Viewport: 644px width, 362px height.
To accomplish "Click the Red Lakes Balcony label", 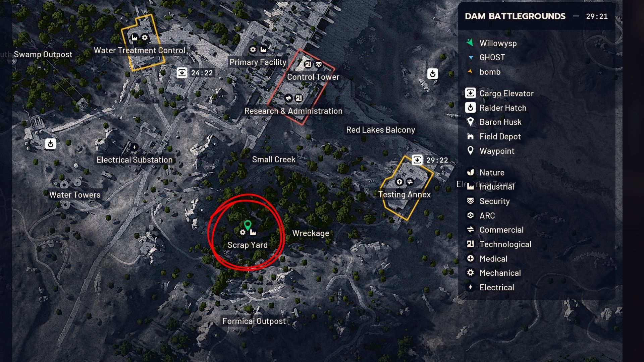I will click(x=380, y=130).
